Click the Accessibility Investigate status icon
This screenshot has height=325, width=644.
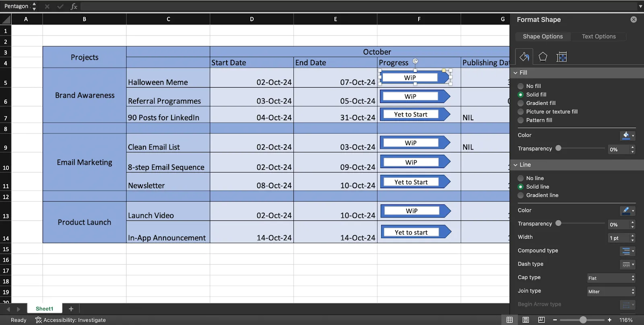(39, 320)
